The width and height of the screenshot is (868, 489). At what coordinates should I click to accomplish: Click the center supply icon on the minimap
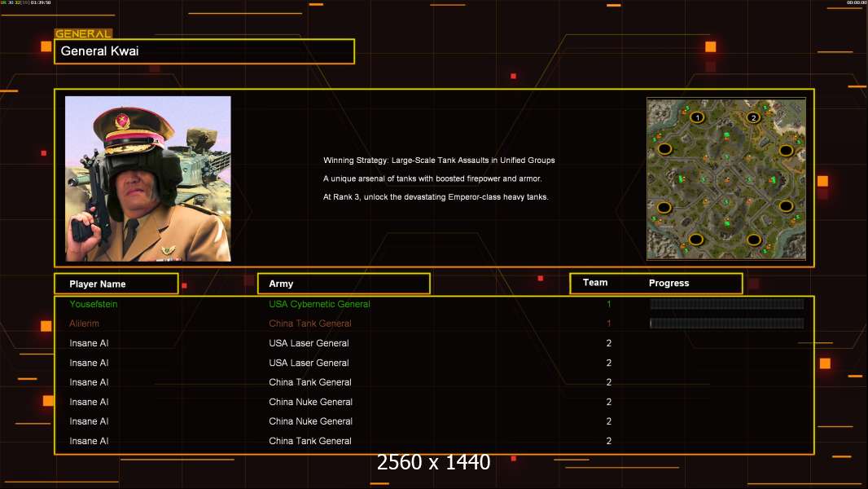[726, 178]
